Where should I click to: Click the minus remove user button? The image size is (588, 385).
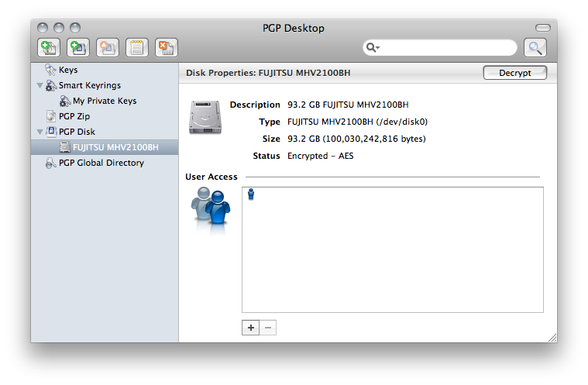click(268, 328)
